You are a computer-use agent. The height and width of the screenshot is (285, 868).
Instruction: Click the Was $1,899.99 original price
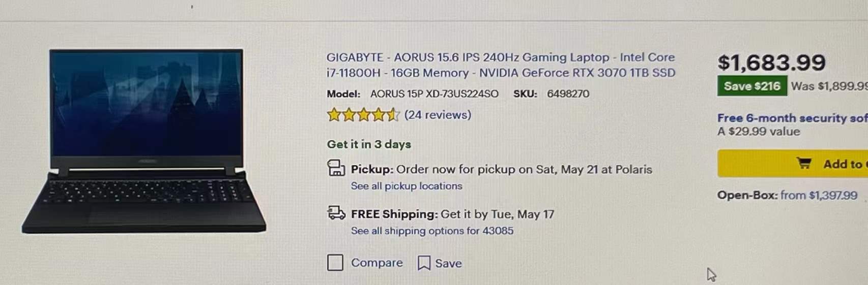point(829,86)
